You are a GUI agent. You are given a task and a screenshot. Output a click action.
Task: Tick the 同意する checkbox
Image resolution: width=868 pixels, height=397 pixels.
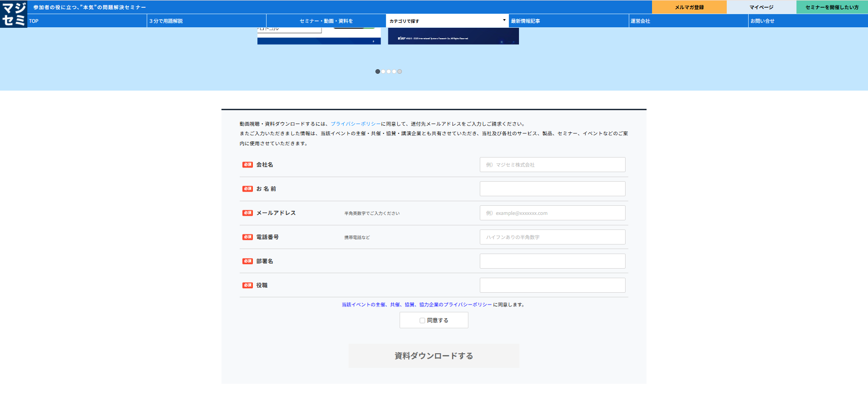(422, 321)
